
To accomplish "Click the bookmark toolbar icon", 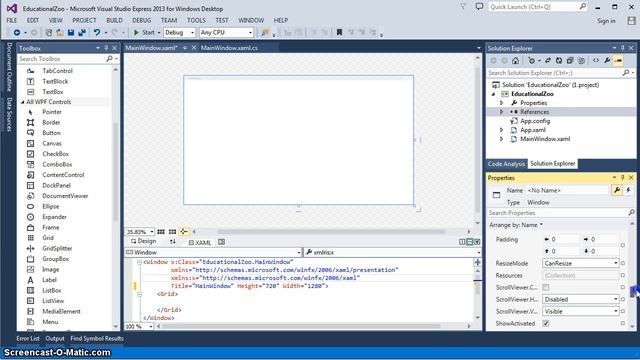I will coord(339,32).
